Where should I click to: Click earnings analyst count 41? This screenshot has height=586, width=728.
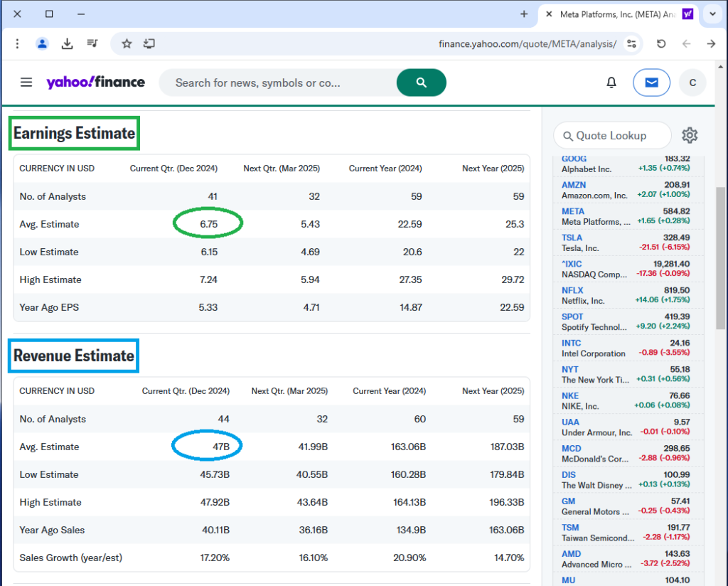(x=212, y=196)
